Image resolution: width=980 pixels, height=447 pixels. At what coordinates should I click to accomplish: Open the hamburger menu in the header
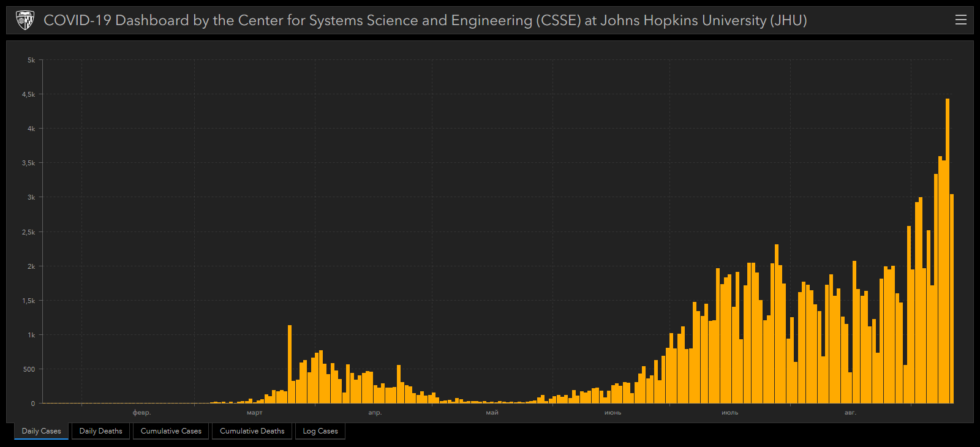(x=960, y=20)
